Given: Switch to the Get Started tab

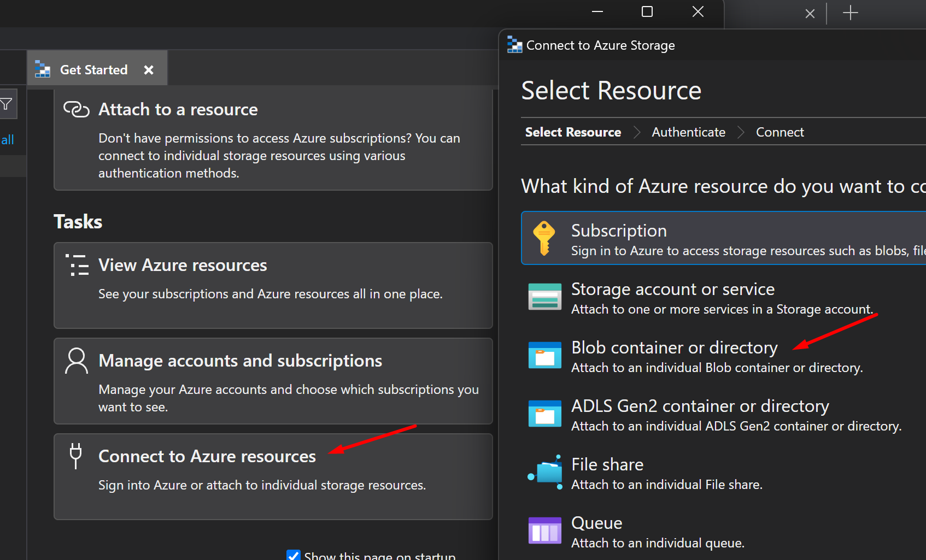Looking at the screenshot, I should click(93, 70).
